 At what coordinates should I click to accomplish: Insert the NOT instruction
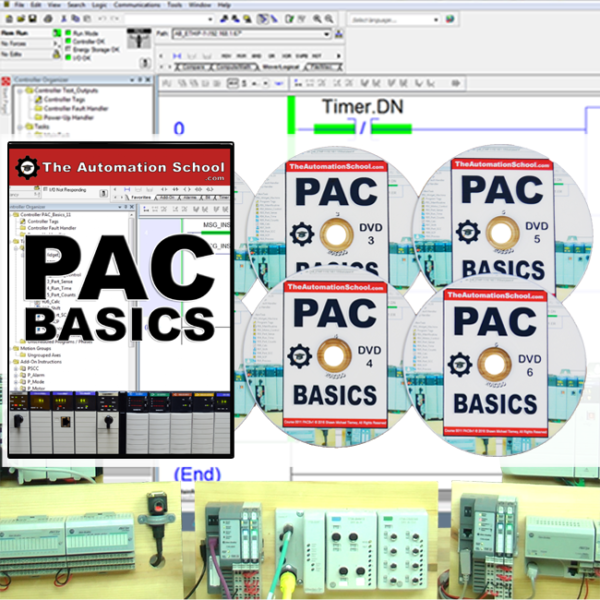tap(316, 56)
